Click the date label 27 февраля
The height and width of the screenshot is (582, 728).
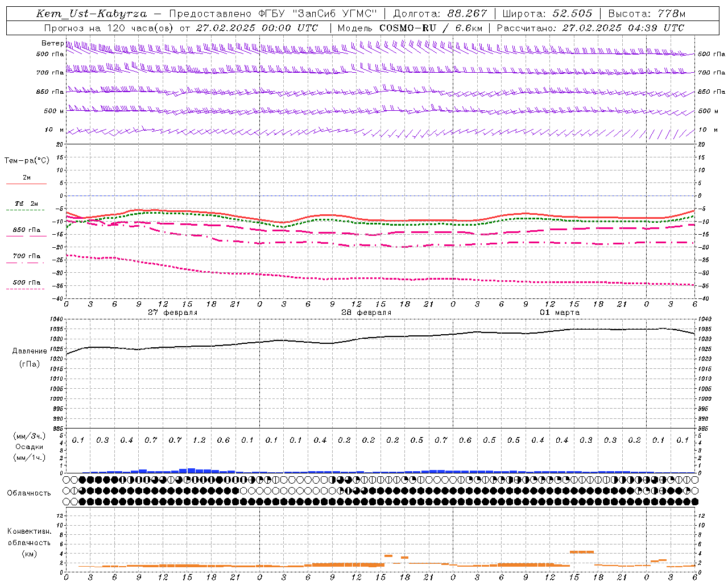pos(172,313)
